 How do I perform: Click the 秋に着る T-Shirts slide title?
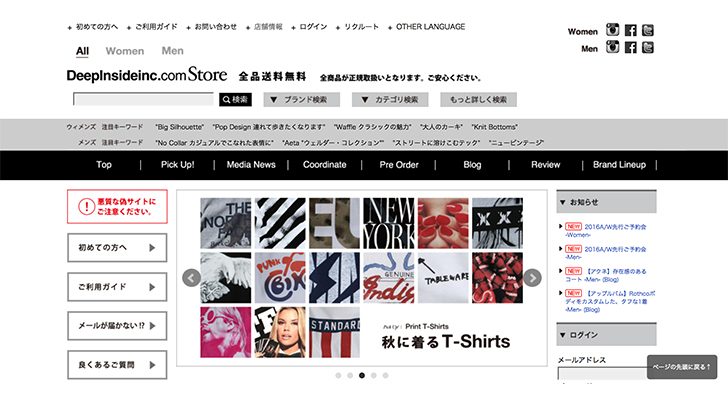pos(446,342)
